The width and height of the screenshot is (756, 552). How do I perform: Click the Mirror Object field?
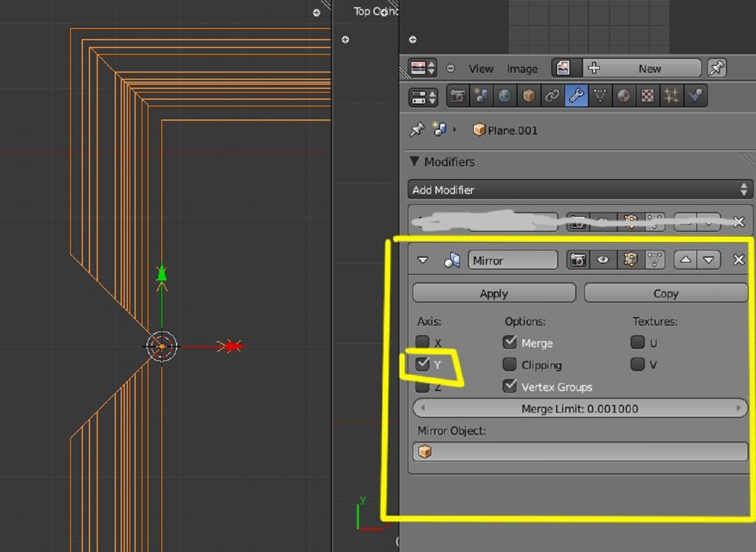[580, 452]
